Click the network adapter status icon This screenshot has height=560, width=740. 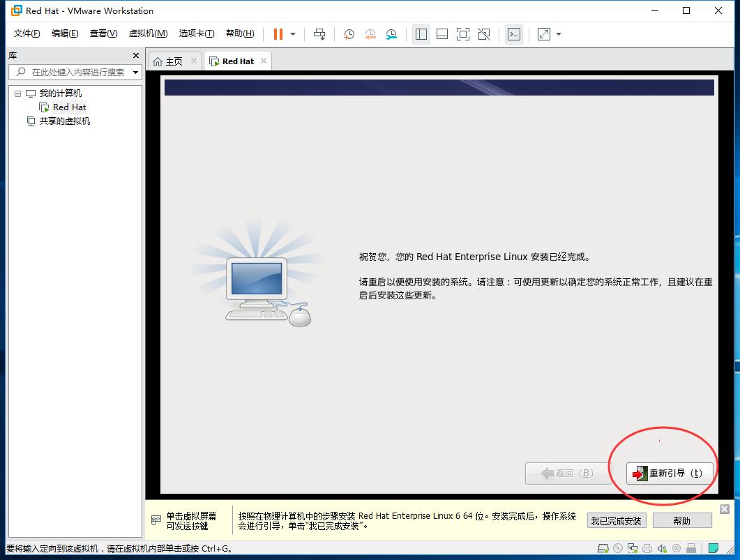(633, 548)
